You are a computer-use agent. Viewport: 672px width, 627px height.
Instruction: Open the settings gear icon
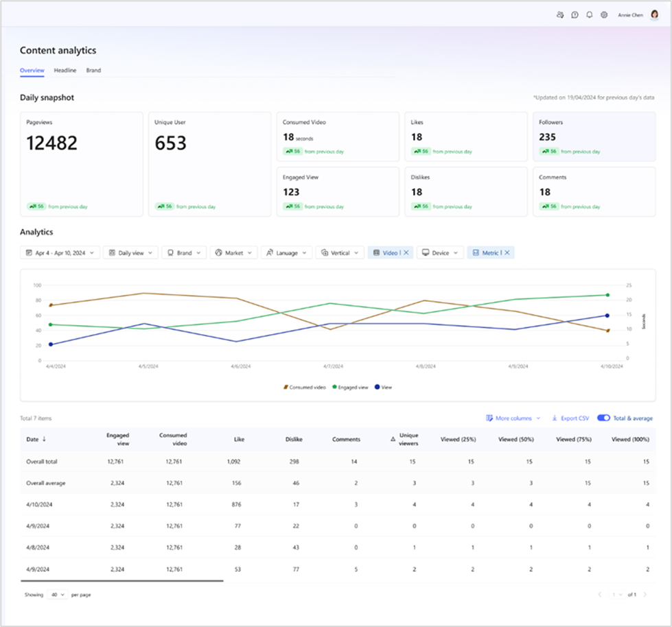coord(604,14)
